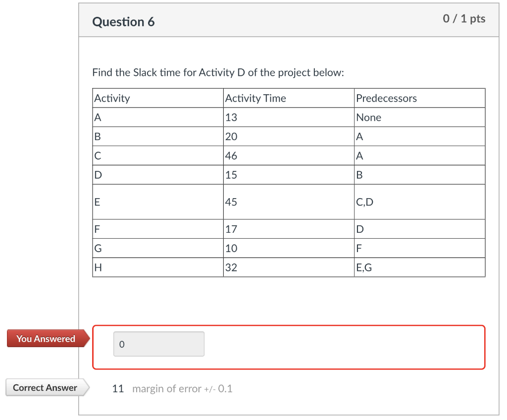This screenshot has width=507, height=420.
Task: Select the Activity column header
Action: 112,98
